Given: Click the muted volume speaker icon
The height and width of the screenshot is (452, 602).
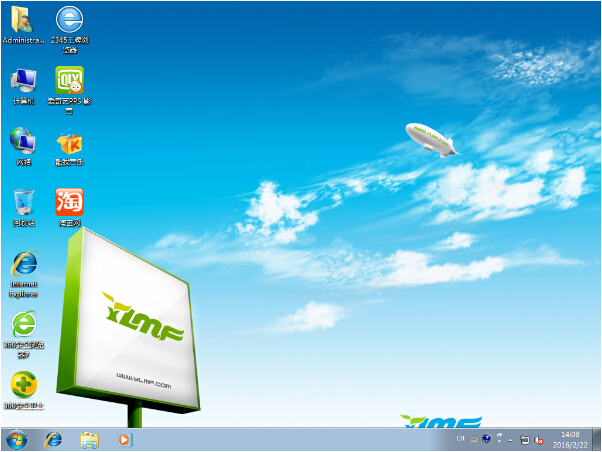Looking at the screenshot, I should (x=539, y=440).
